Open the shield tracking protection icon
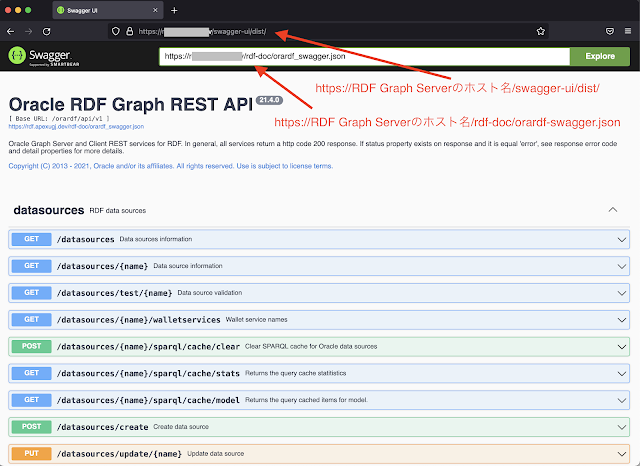The width and height of the screenshot is (640, 466). 116,31
